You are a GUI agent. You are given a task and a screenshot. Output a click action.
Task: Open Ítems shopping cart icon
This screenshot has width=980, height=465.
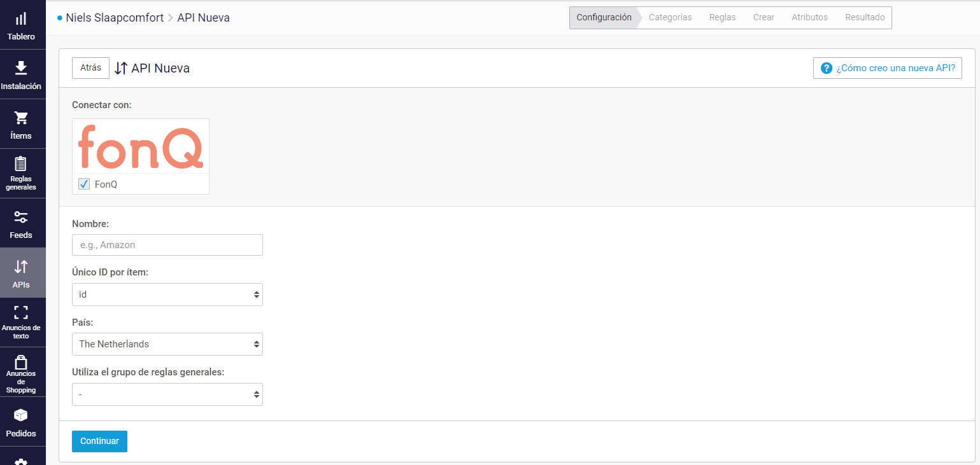(x=21, y=118)
